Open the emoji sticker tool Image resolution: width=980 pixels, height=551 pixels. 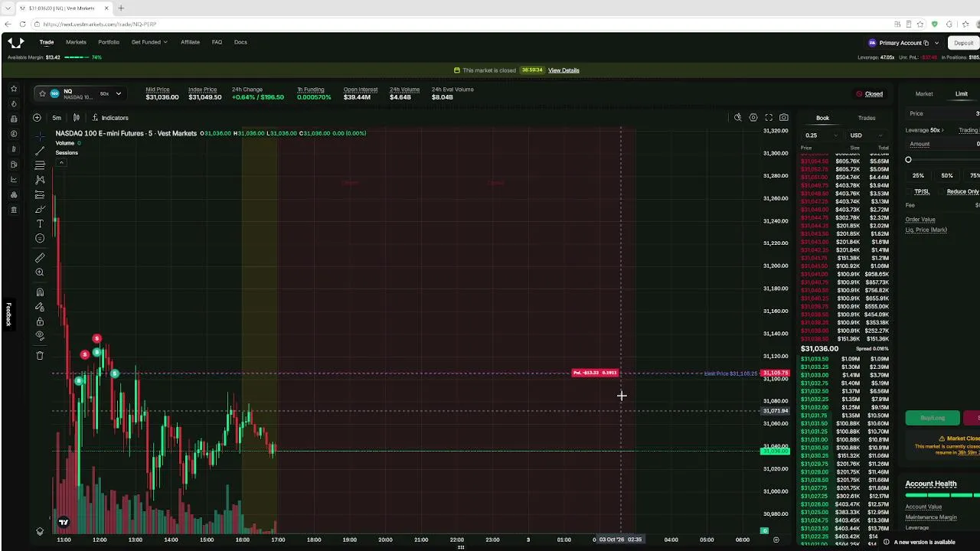(40, 238)
